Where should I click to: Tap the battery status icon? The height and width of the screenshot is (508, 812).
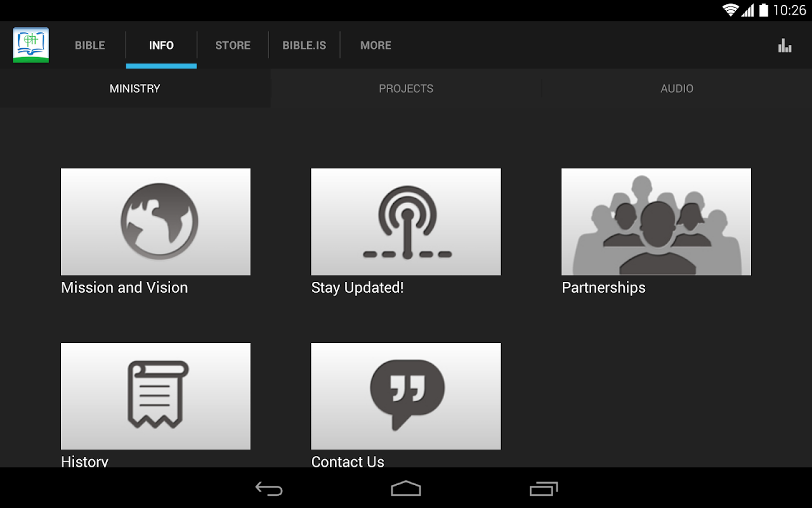coord(764,10)
